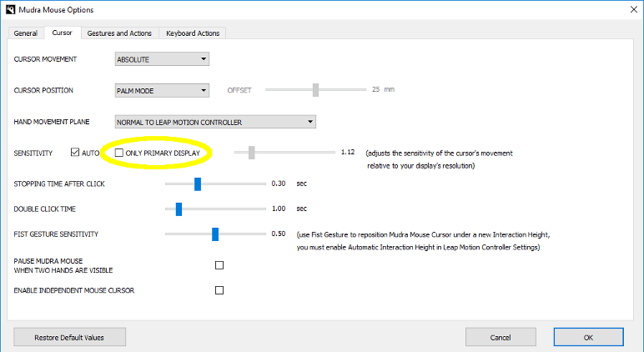
Task: Close the Mudra Mouse Options window
Action: [x=634, y=9]
